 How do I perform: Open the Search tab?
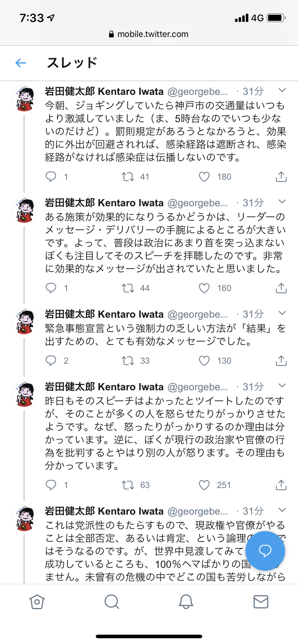(112, 602)
